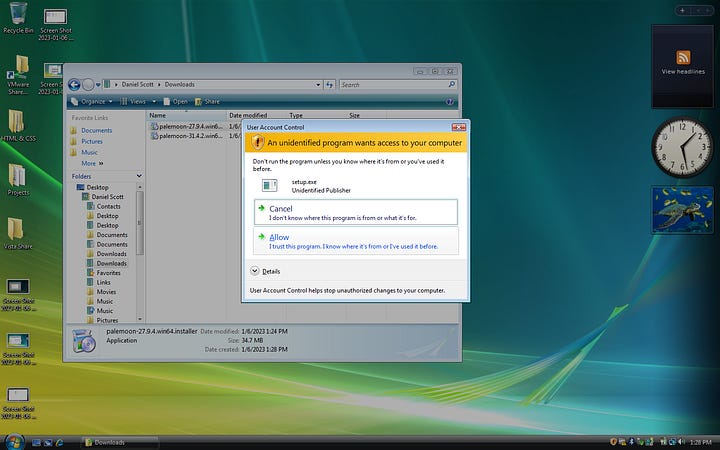This screenshot has width=720, height=450.
Task: Open the HTML & CSS desktop folder
Action: pos(18,126)
